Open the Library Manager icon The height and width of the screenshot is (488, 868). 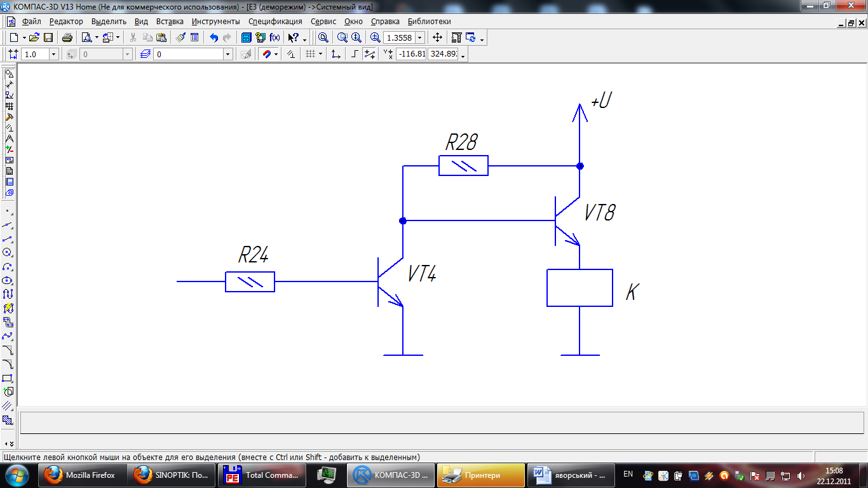click(247, 37)
